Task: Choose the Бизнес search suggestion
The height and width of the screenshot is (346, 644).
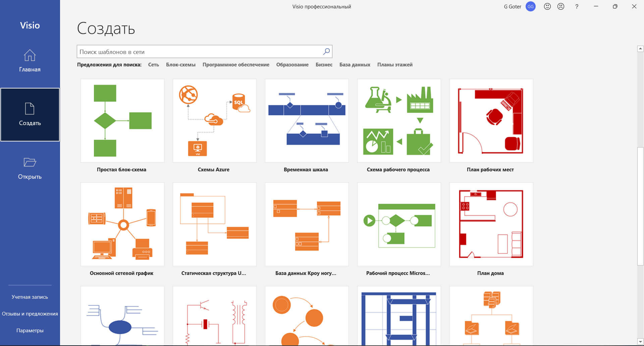Action: 324,65
